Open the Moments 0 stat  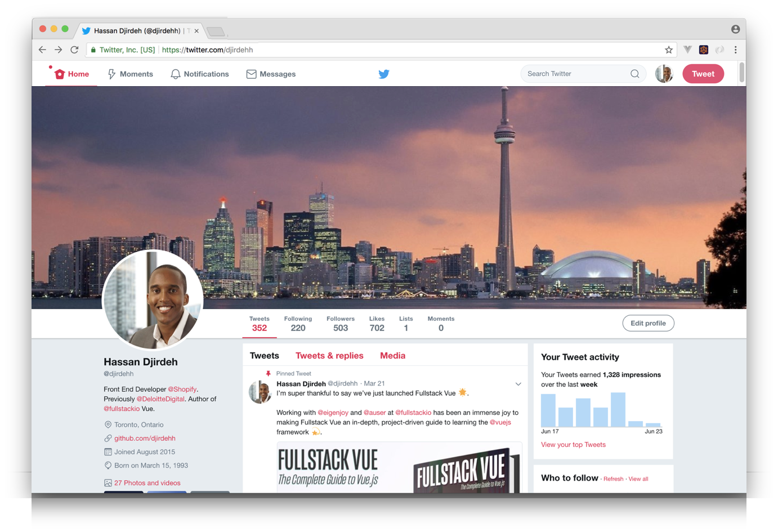pos(441,324)
